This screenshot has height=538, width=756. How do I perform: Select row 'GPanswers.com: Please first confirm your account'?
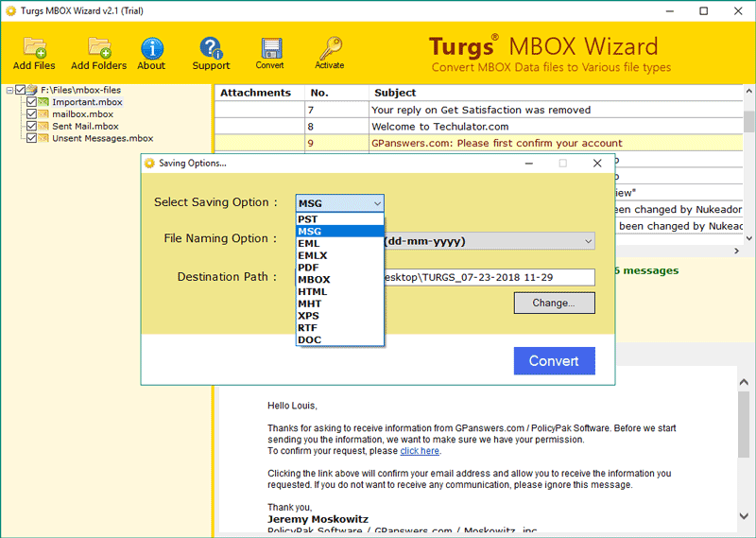click(479, 143)
